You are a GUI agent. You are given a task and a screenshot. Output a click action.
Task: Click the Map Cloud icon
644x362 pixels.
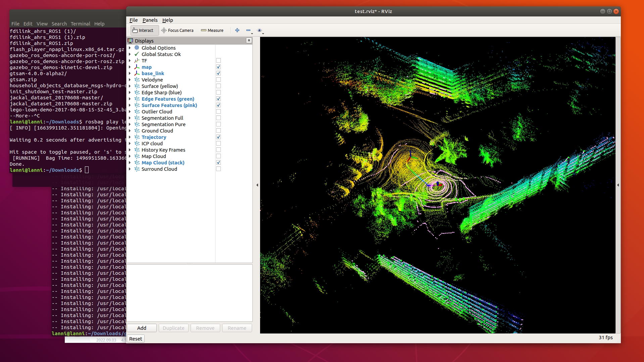(x=137, y=156)
